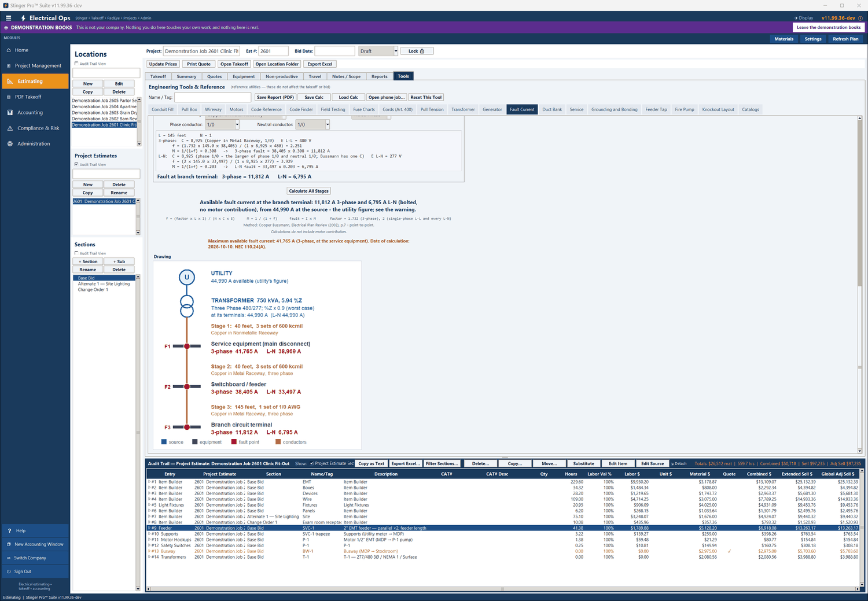Select Alternate 1 — Site Lighting section
Viewport: 868px width, 601px height.
tap(104, 284)
